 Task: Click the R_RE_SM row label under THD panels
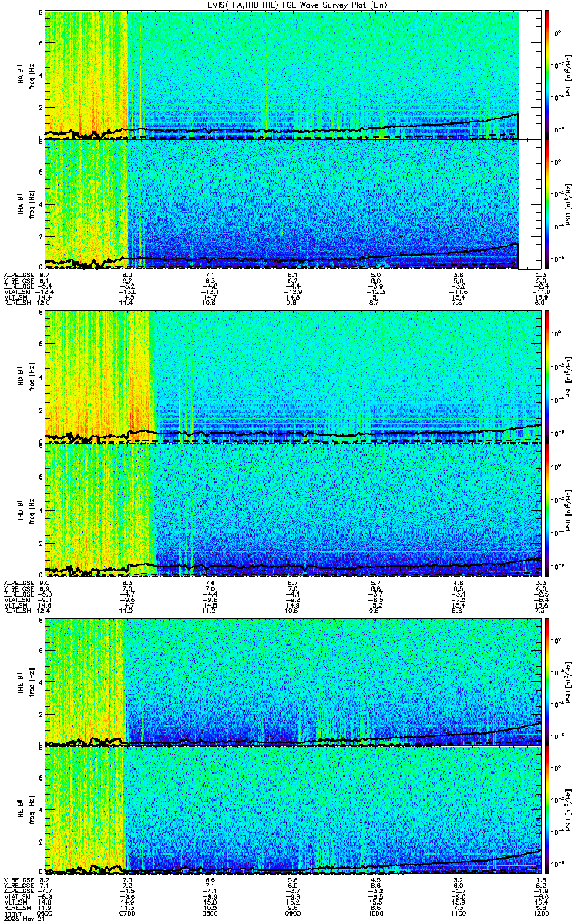click(16, 611)
